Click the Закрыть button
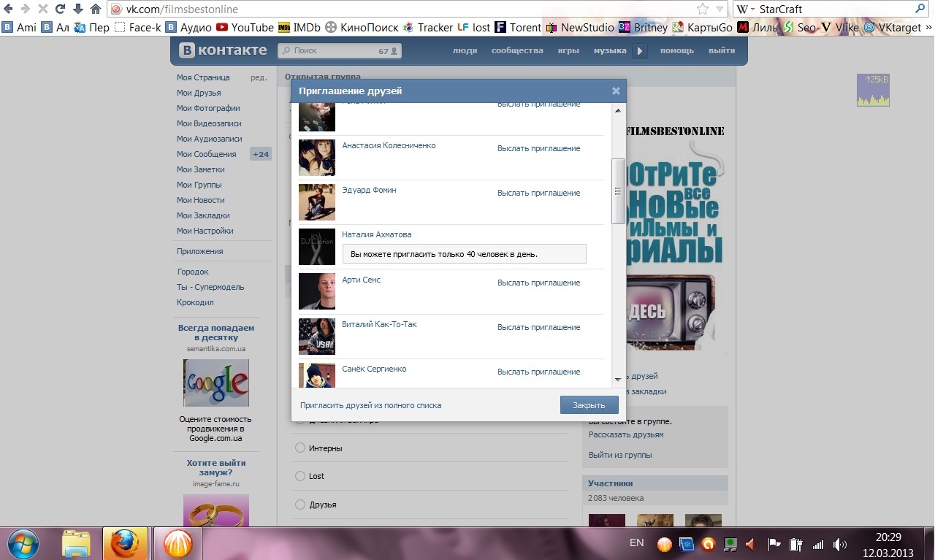 pos(589,405)
